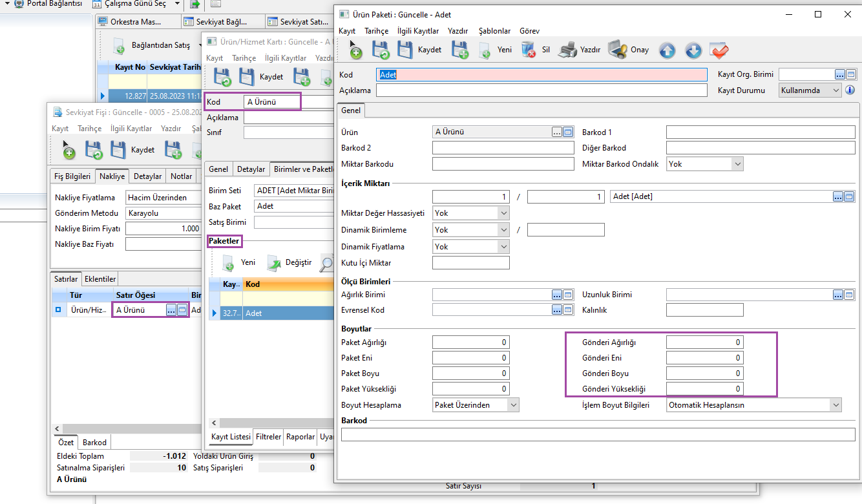Go to next record with blue down arrow
The width and height of the screenshot is (862, 504).
pos(693,50)
